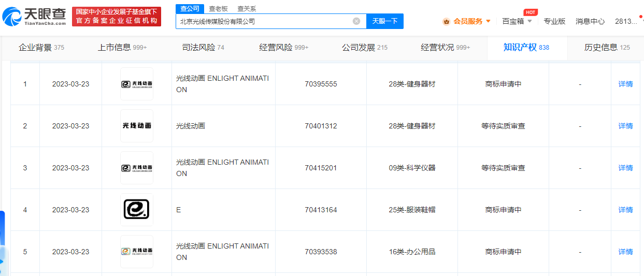Switch to the 历史信息 tab
644x276 pixels.
(x=607, y=48)
